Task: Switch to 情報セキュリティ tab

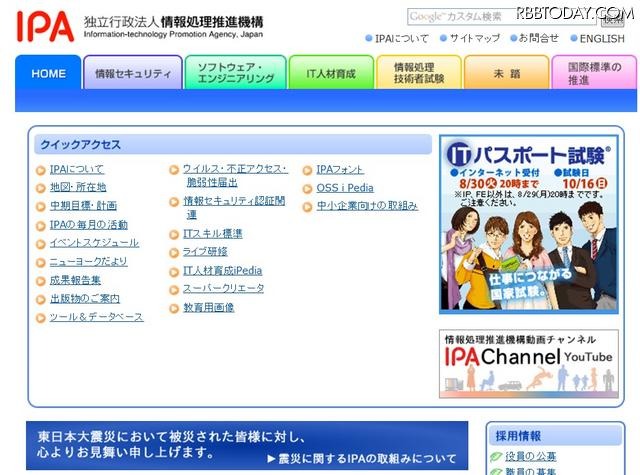Action: coord(133,73)
